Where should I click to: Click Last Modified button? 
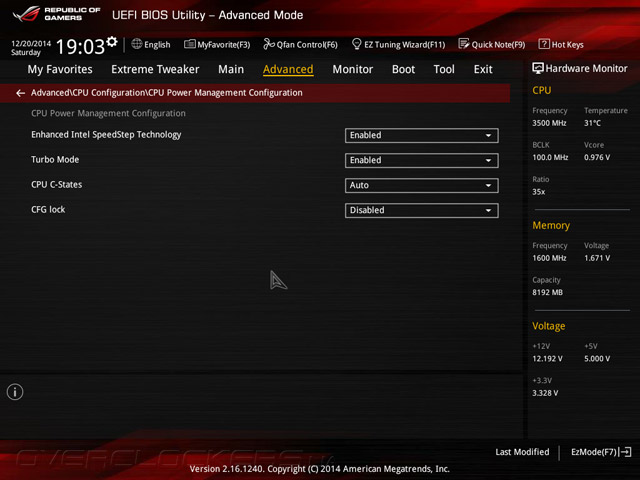(x=522, y=452)
